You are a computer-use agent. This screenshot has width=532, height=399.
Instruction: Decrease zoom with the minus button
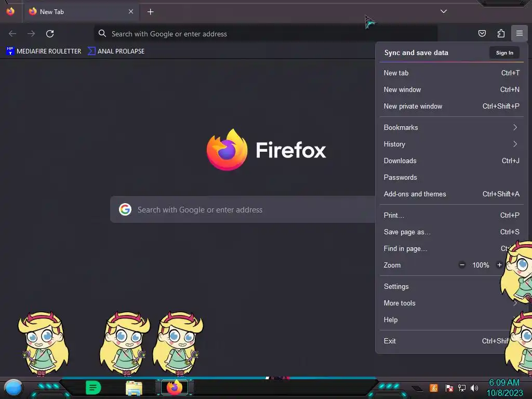[462, 265]
